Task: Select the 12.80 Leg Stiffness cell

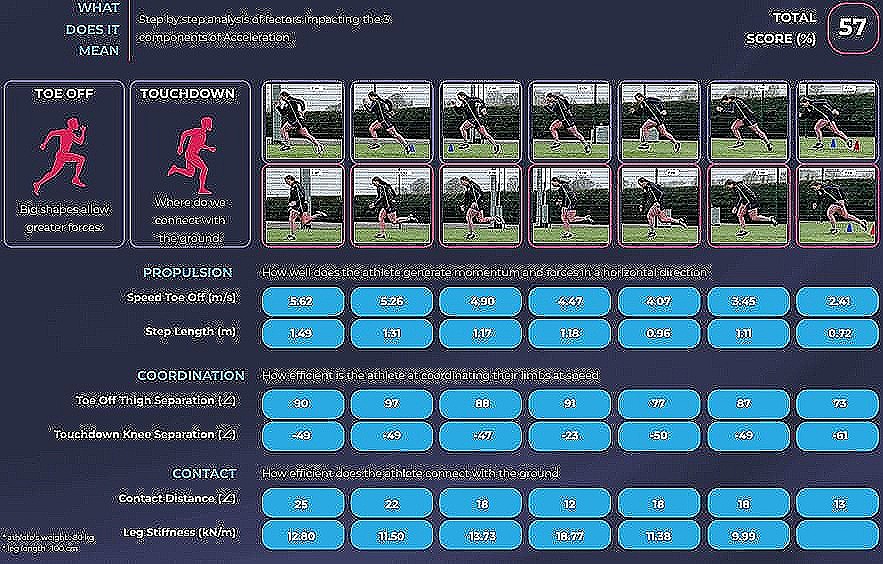Action: coord(303,535)
